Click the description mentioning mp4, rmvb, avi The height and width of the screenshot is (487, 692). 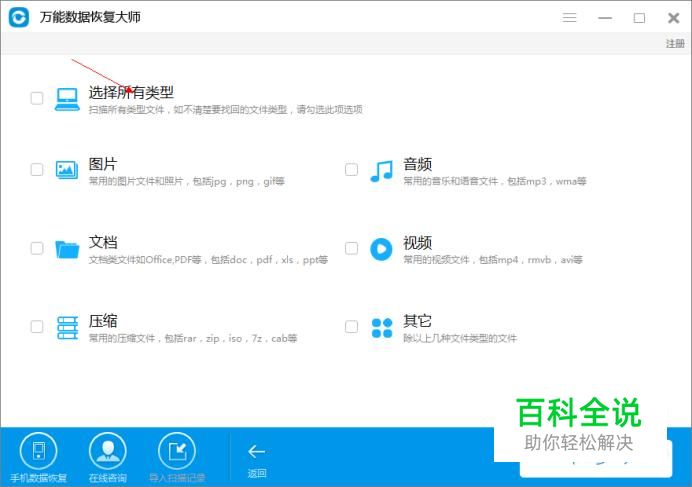493,260
